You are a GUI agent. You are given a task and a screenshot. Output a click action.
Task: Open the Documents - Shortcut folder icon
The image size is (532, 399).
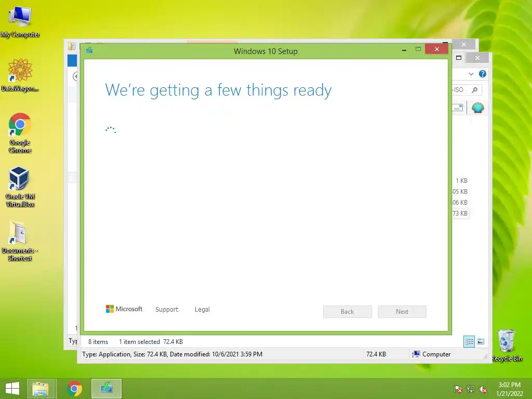pyautogui.click(x=20, y=241)
